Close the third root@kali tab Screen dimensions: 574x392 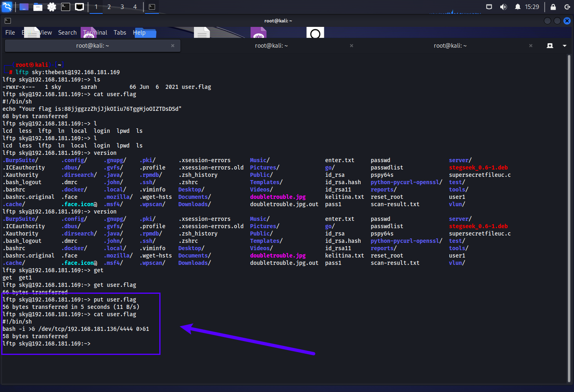(x=531, y=46)
